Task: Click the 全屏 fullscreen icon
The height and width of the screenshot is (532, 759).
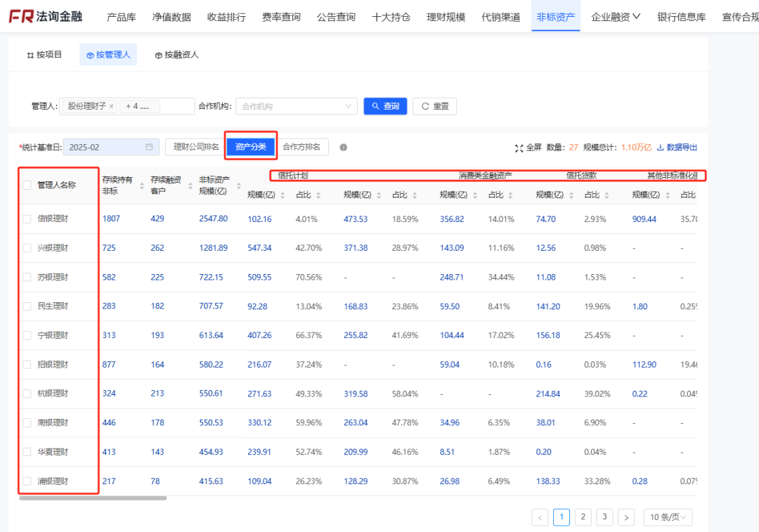Action: click(518, 147)
